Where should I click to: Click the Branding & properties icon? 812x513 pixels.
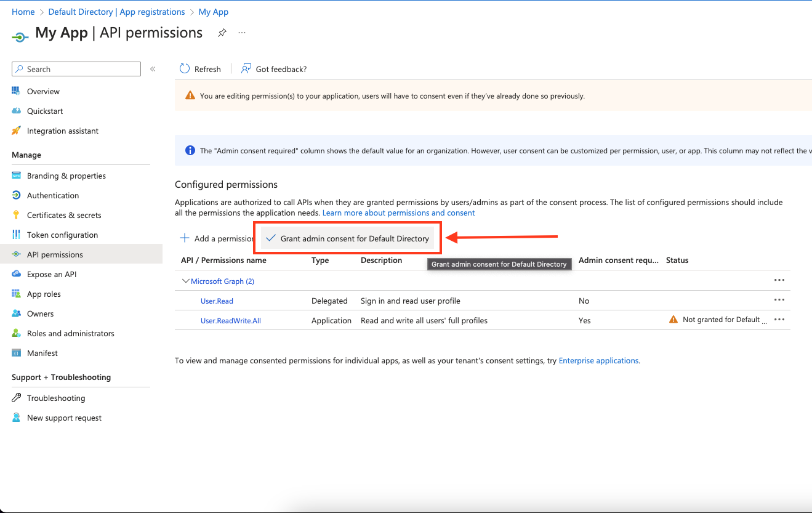[x=16, y=176]
